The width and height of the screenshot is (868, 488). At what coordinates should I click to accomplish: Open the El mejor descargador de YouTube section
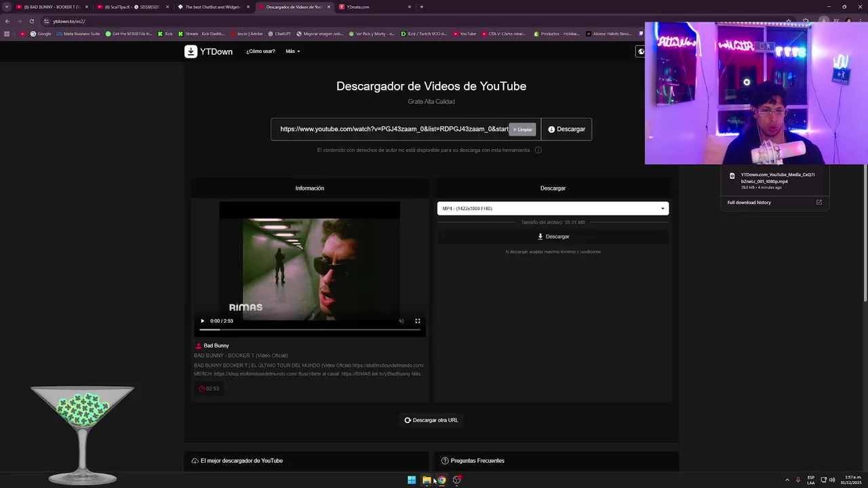[x=306, y=461]
